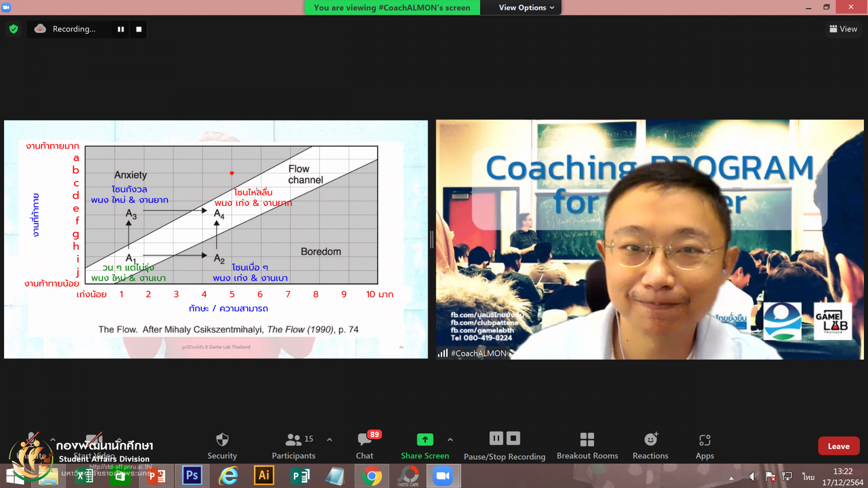The width and height of the screenshot is (868, 488).
Task: Click the green encryption shield icon
Action: point(14,29)
